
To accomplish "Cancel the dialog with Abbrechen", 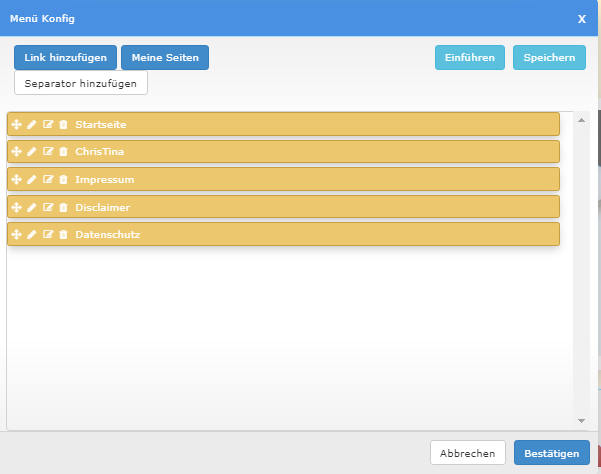I will (x=467, y=453).
